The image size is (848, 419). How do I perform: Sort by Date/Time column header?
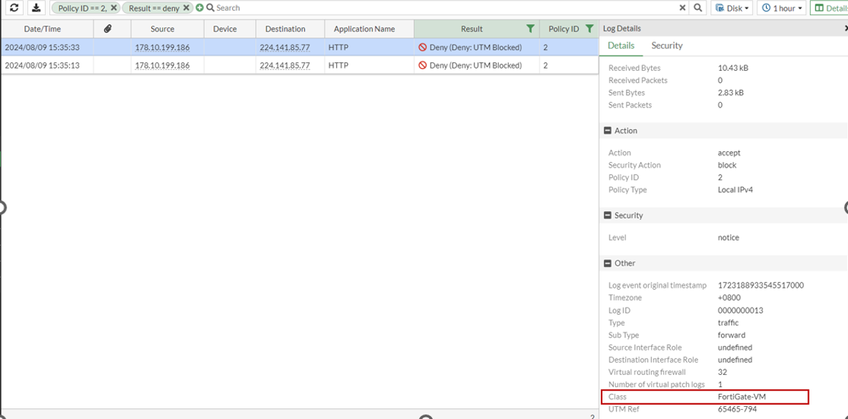[42, 29]
